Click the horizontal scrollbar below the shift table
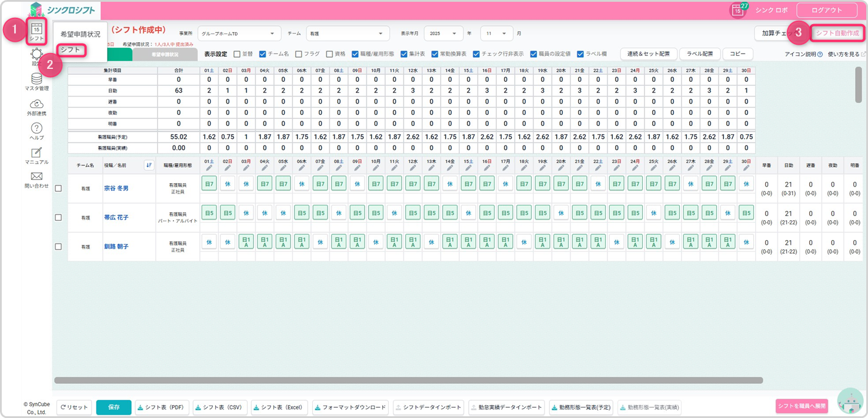Image resolution: width=868 pixels, height=418 pixels. pyautogui.click(x=408, y=380)
